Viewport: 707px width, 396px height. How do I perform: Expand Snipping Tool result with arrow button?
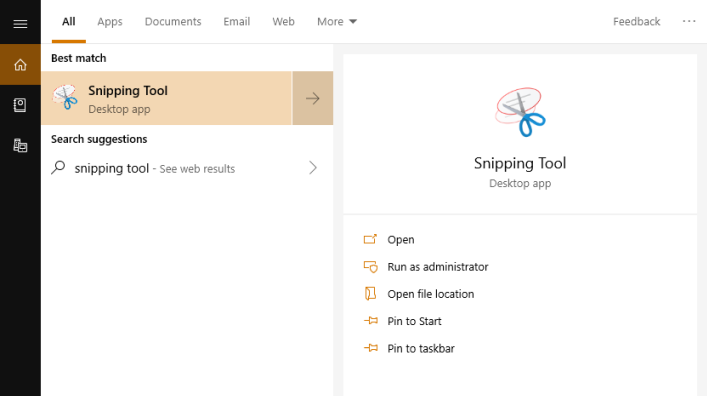tap(313, 98)
